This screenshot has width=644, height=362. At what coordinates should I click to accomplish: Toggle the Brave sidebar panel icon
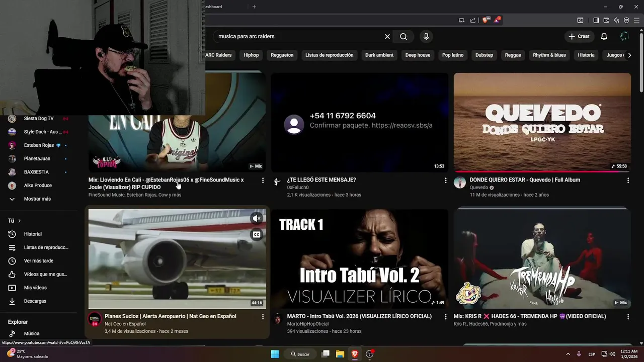tap(596, 20)
